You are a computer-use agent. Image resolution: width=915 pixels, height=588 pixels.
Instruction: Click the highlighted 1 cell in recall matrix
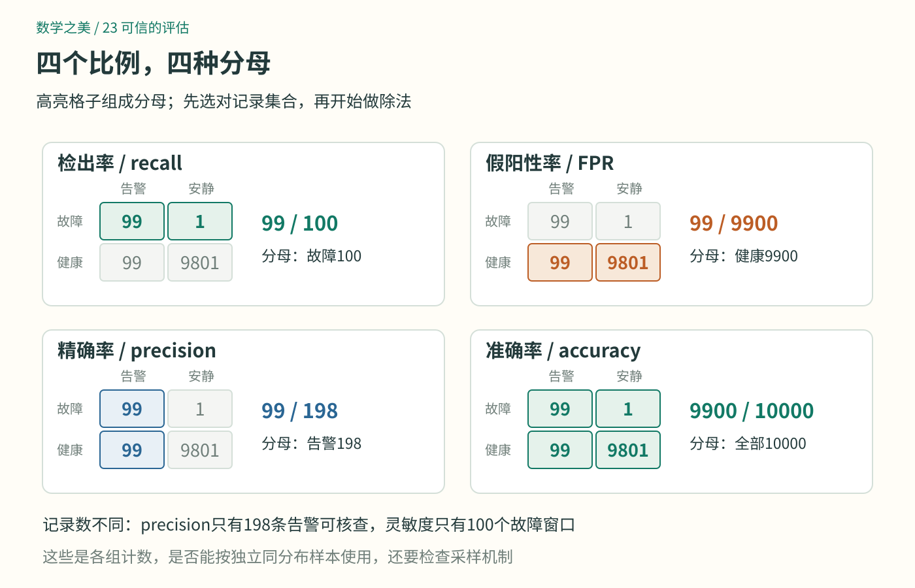(x=200, y=221)
